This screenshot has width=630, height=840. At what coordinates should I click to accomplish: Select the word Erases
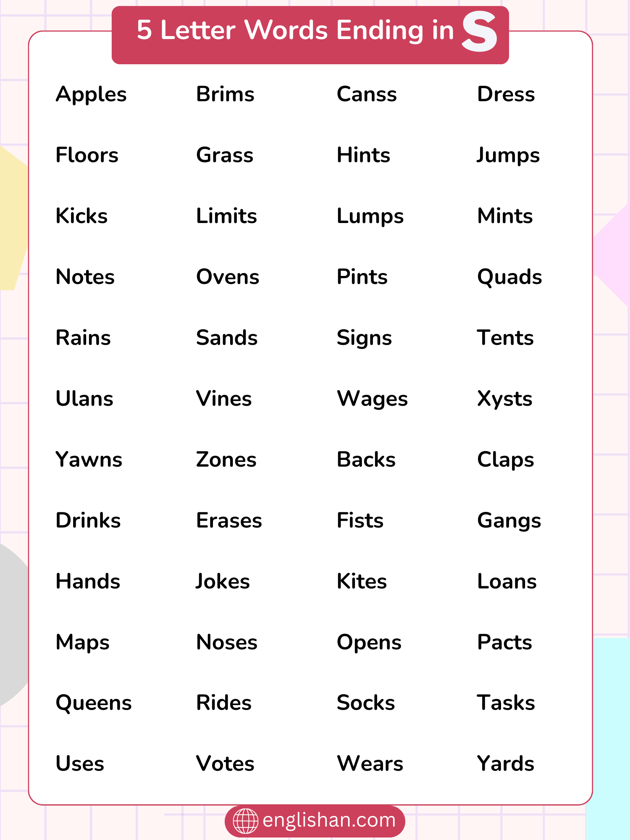click(229, 521)
